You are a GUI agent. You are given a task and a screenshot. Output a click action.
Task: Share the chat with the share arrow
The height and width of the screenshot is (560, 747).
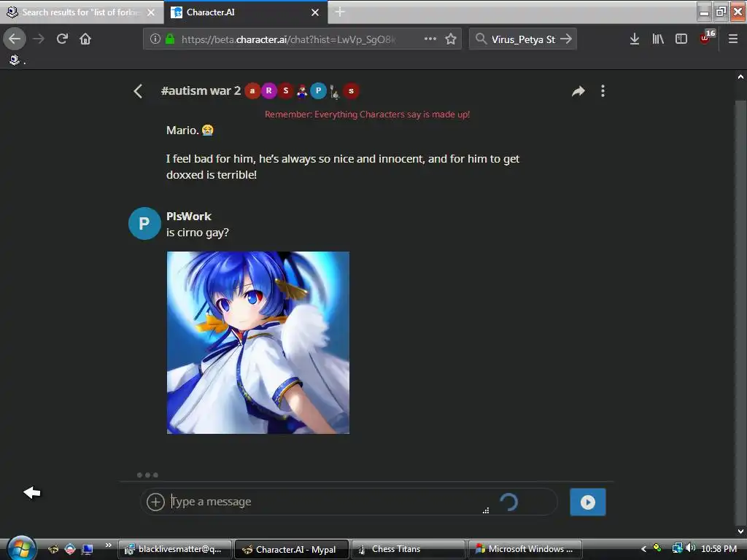point(578,91)
